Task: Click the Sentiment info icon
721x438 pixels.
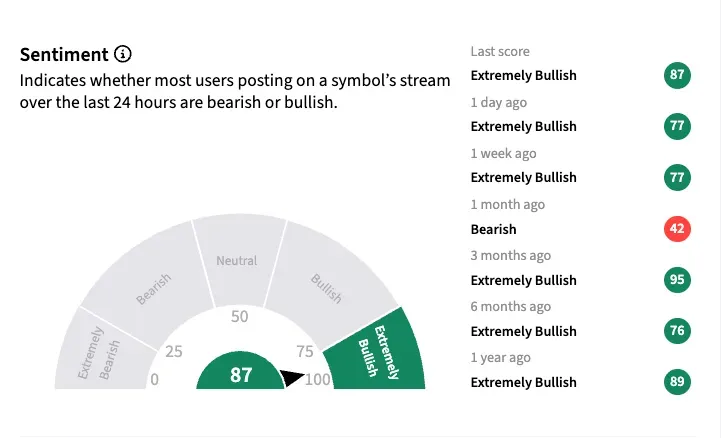Action: pos(123,54)
